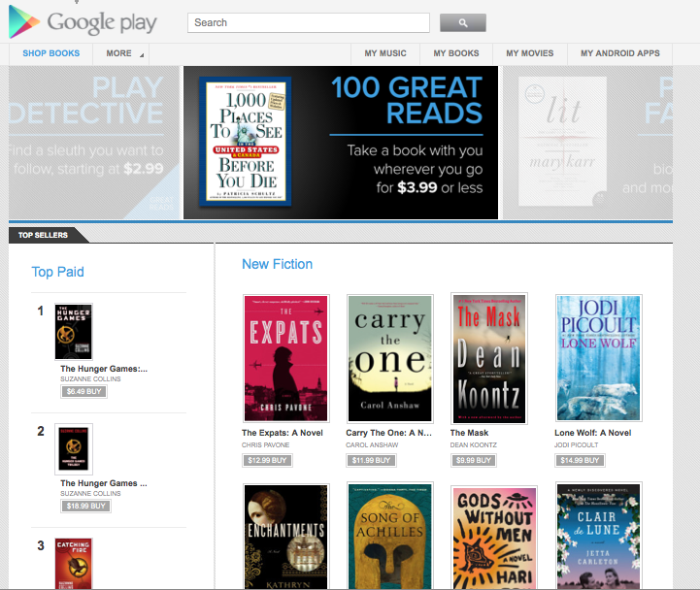Click the Enchantments book cover

286,537
